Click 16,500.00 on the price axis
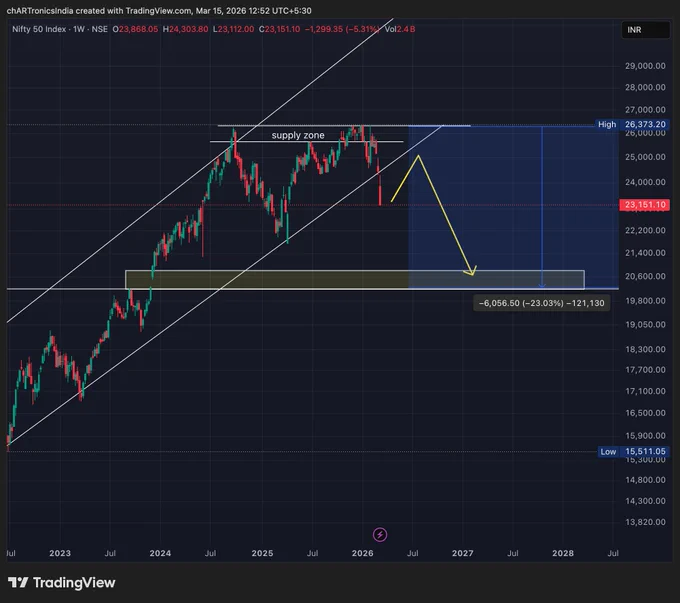 [x=645, y=413]
